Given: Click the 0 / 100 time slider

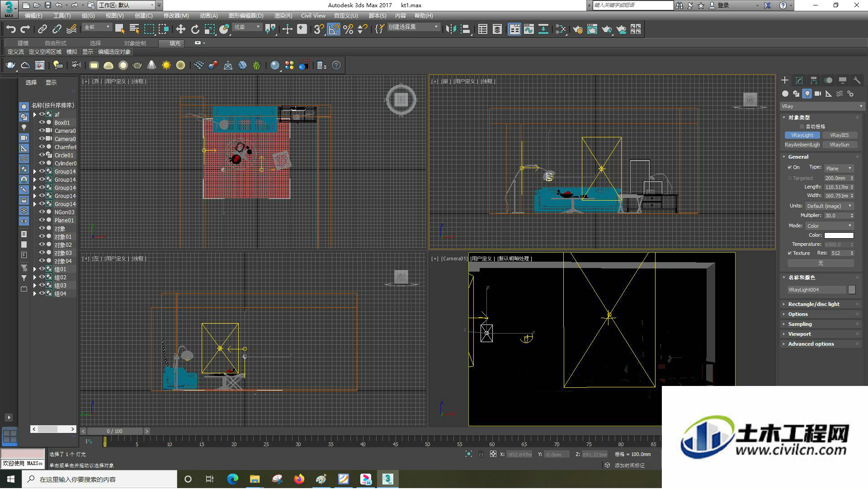Looking at the screenshot, I should click(115, 432).
